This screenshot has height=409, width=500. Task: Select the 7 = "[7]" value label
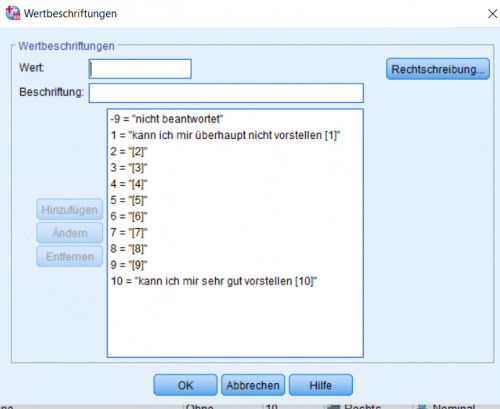pos(129,232)
